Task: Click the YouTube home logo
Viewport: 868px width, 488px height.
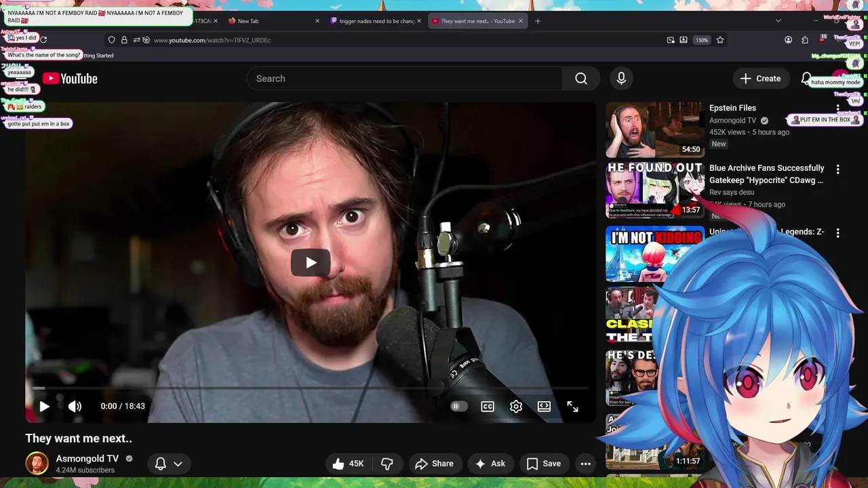Action: pos(70,79)
